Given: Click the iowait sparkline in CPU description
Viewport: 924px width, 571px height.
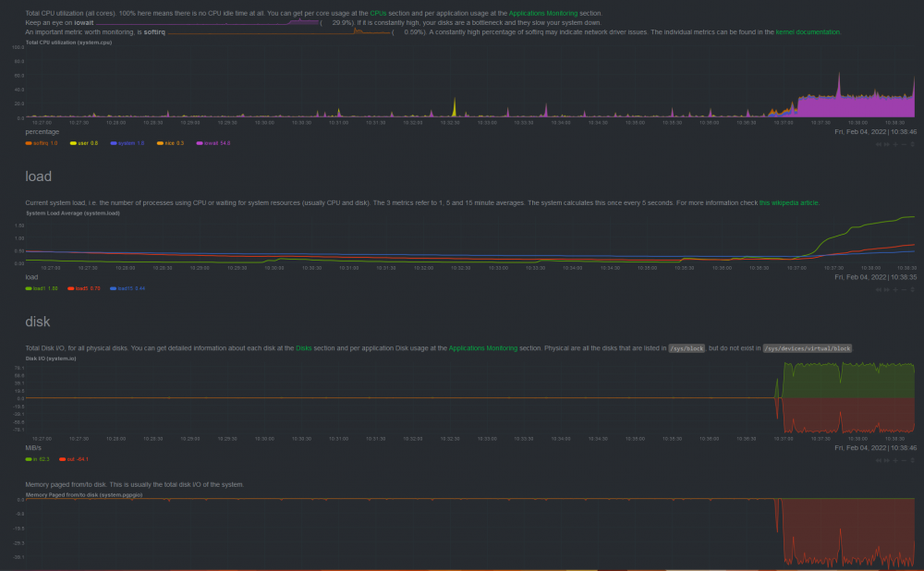Looking at the screenshot, I should (207, 22).
